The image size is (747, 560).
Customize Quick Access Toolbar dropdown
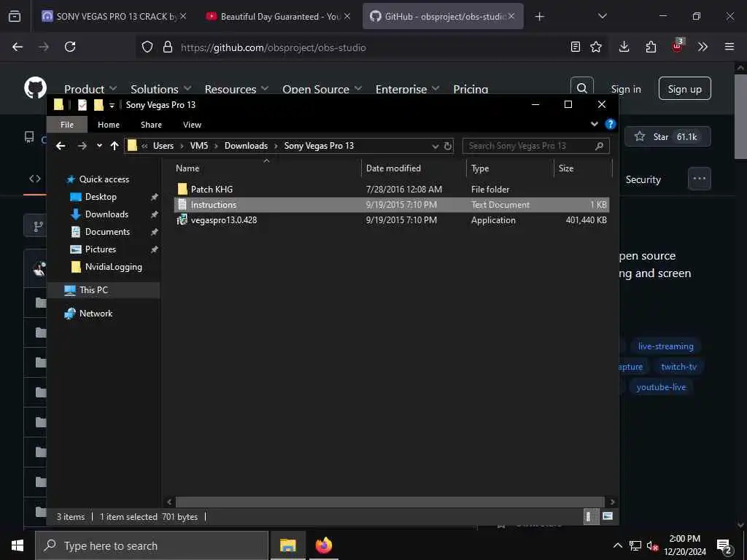point(112,105)
